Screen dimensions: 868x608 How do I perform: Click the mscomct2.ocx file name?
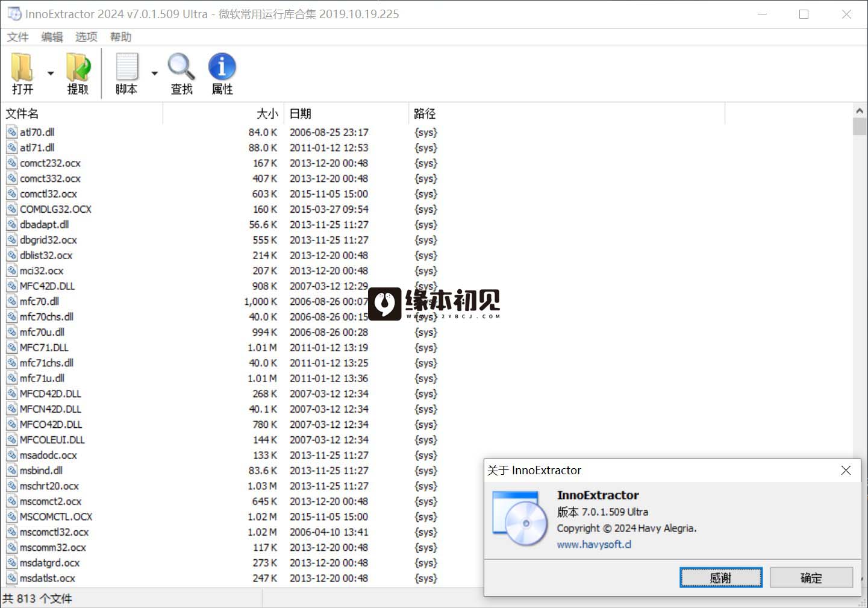tap(51, 501)
